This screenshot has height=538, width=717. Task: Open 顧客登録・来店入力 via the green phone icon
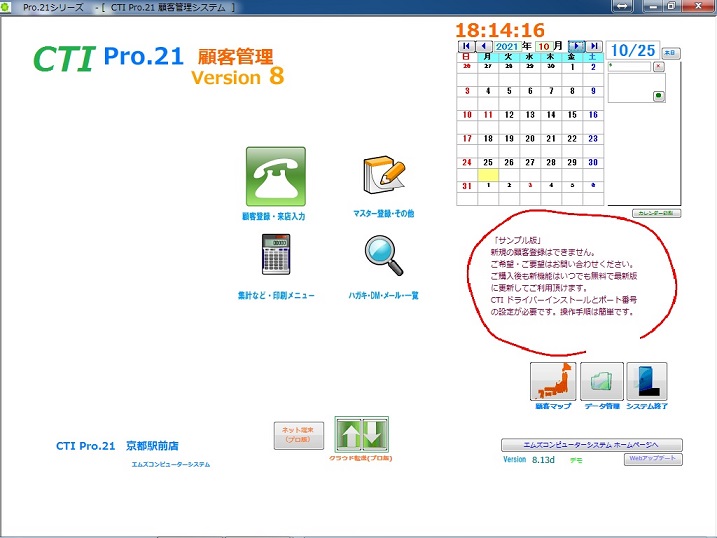276,176
